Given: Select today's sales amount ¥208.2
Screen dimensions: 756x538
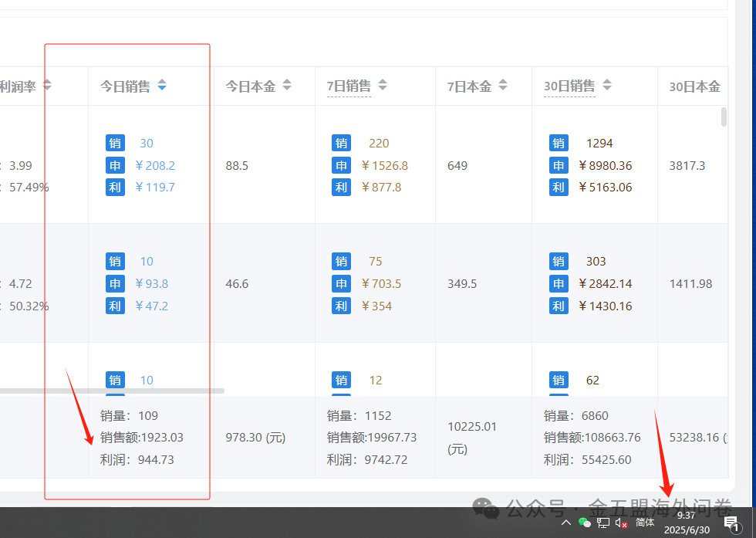Looking at the screenshot, I should 155,165.
